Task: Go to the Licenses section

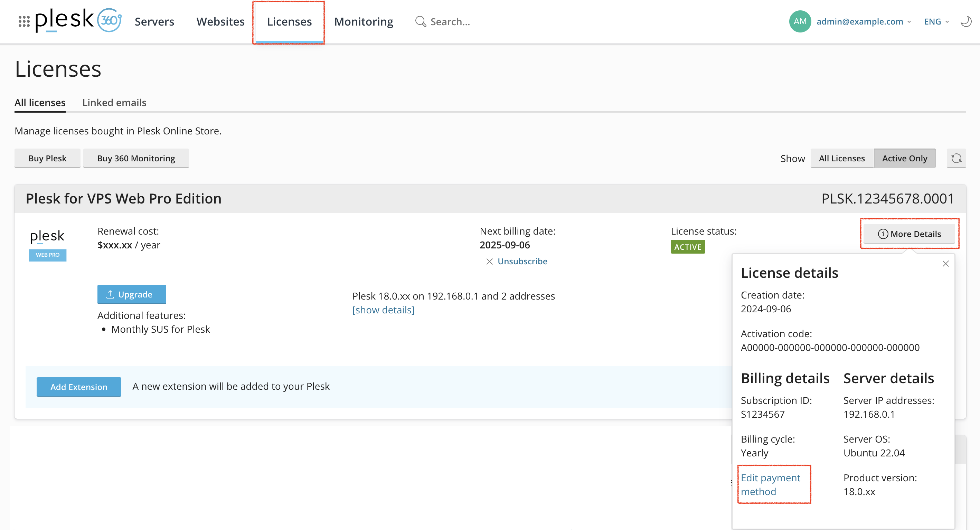Action: tap(289, 22)
